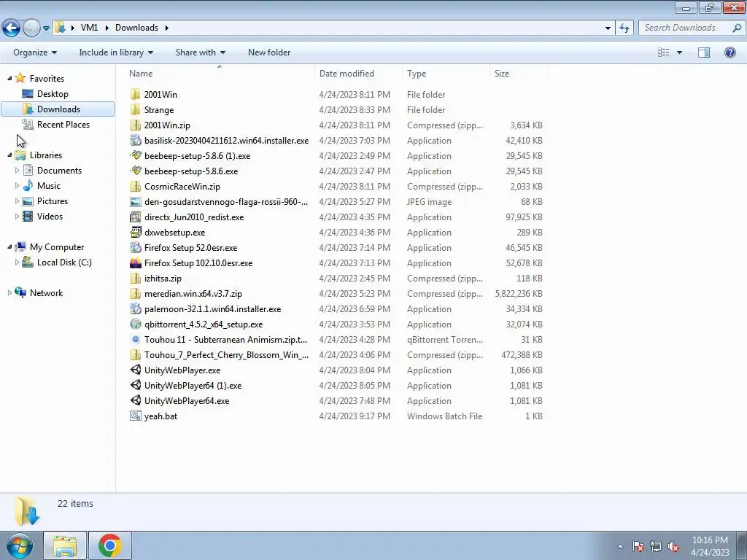The image size is (747, 560).
Task: Collapse the Libraries tree group
Action: 9,155
